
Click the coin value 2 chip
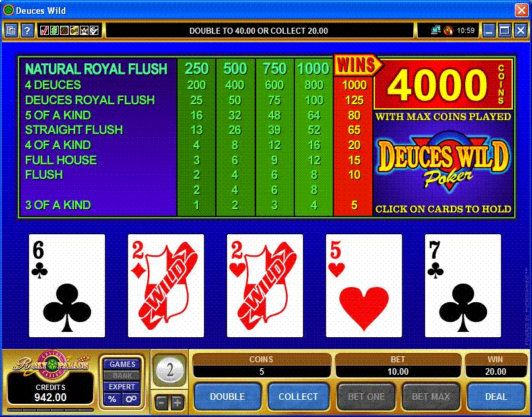click(170, 370)
